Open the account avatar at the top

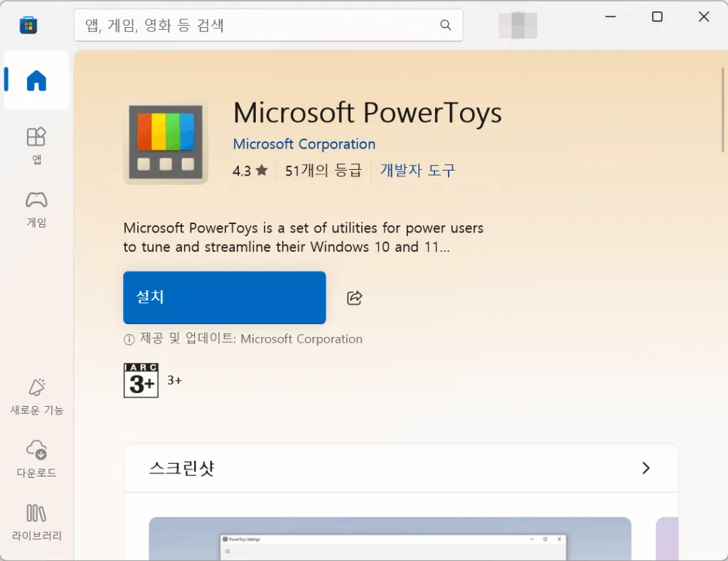(x=518, y=24)
